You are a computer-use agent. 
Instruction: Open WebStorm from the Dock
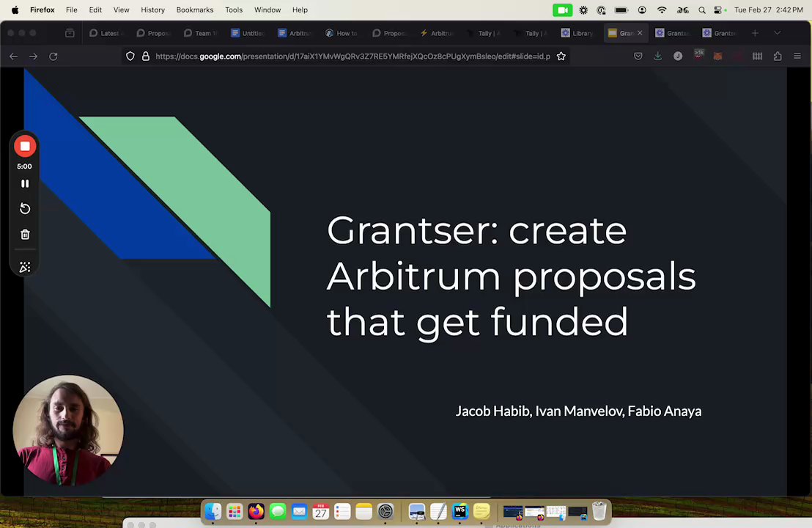click(459, 512)
